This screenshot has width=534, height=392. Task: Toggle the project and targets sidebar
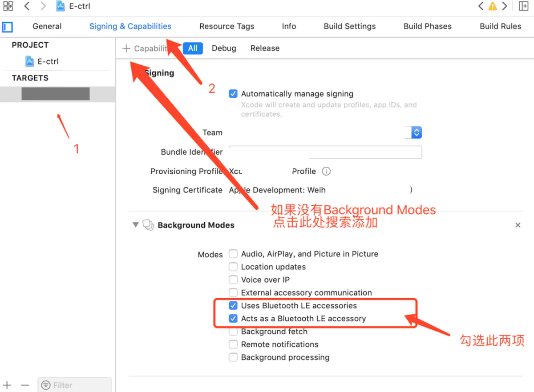point(8,27)
